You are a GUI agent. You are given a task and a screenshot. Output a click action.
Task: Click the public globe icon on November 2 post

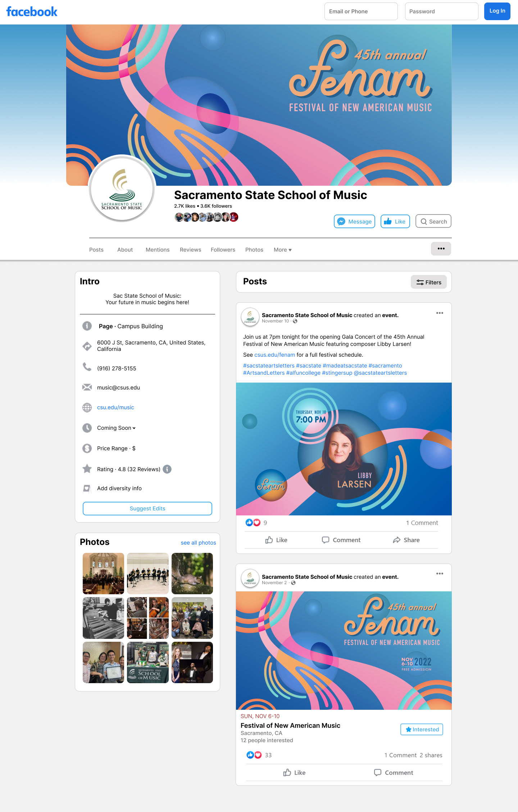point(294,583)
